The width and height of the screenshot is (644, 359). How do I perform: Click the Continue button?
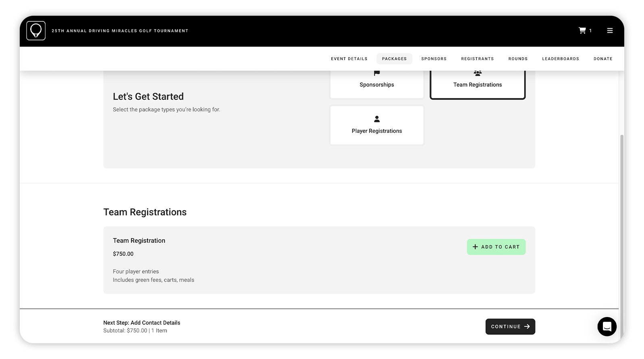(510, 327)
